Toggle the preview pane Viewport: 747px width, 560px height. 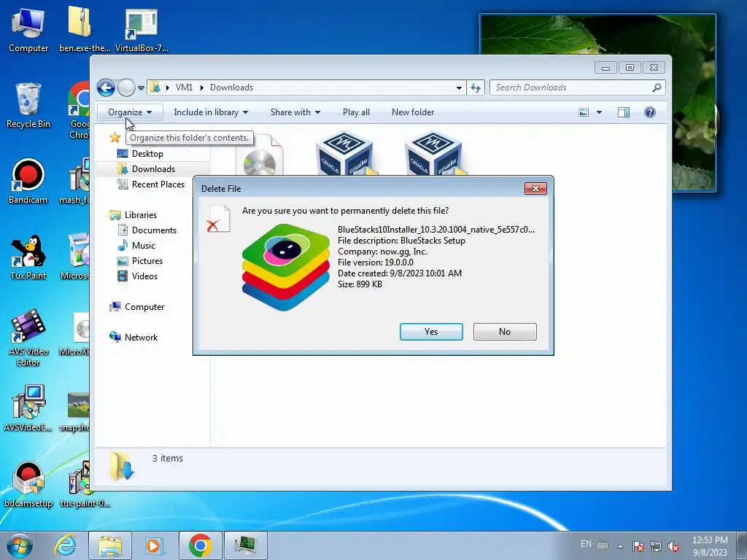click(x=623, y=112)
